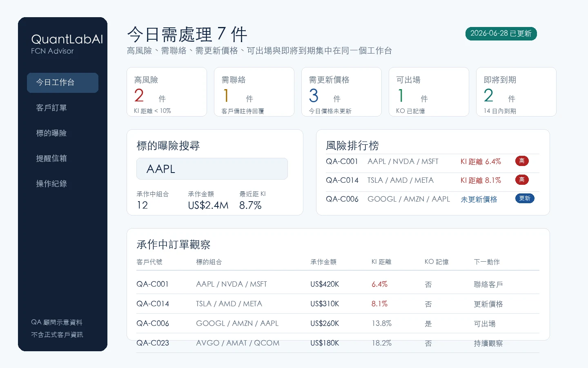Click the 高 badge on the QA-C014 ranking row
Viewport: 588px width, 368px height.
522,180
